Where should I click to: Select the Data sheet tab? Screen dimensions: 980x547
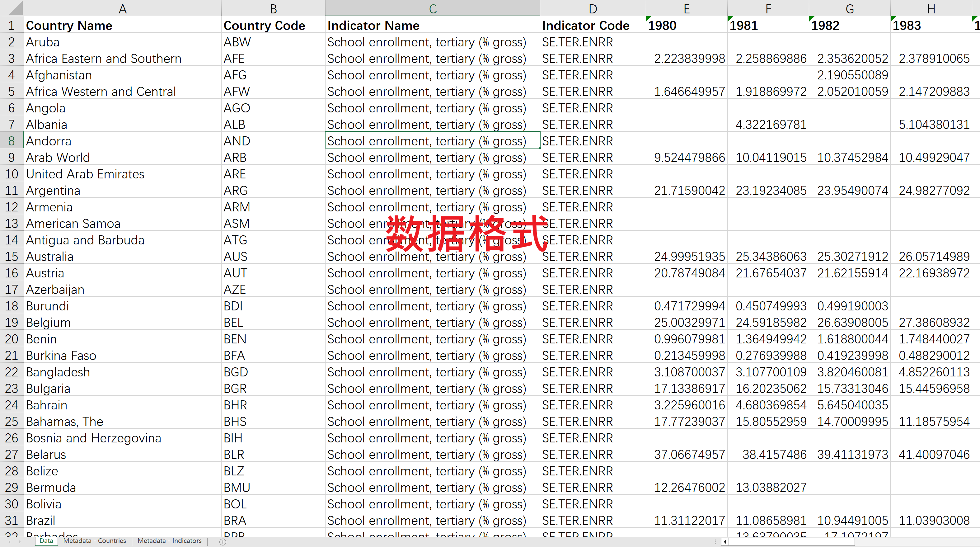[46, 540]
